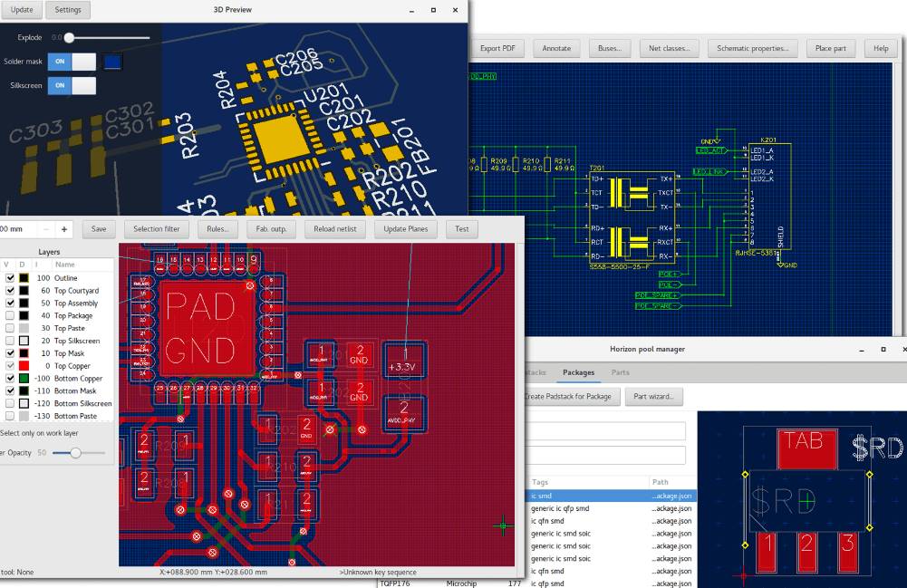Toggle visibility of Outline layer
Viewport: 907px width, 588px height.
click(10, 278)
